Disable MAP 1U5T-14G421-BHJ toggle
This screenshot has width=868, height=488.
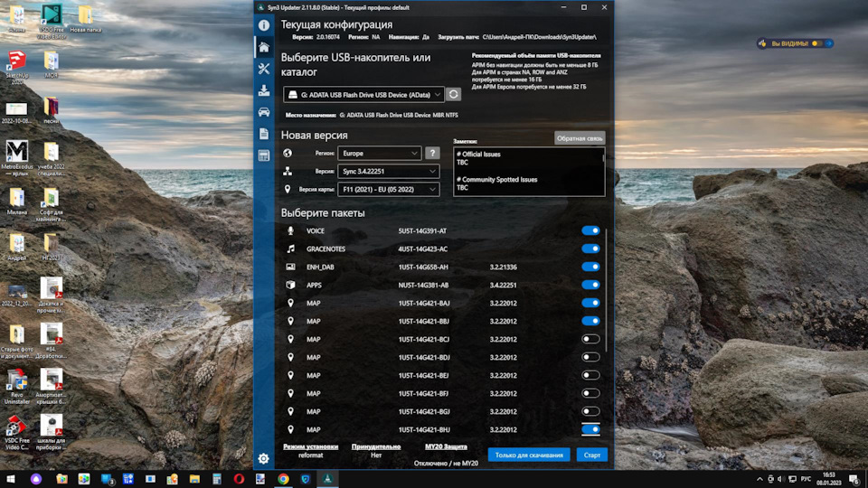[x=590, y=429]
